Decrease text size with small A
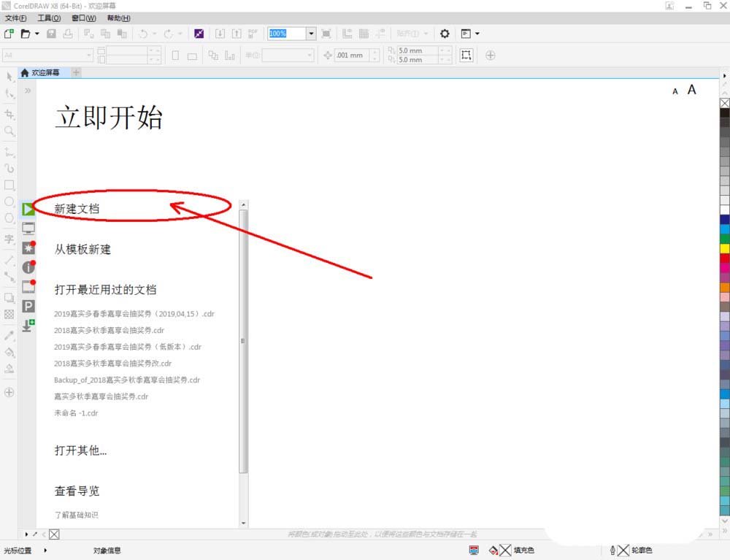The width and height of the screenshot is (730, 560). 675,92
